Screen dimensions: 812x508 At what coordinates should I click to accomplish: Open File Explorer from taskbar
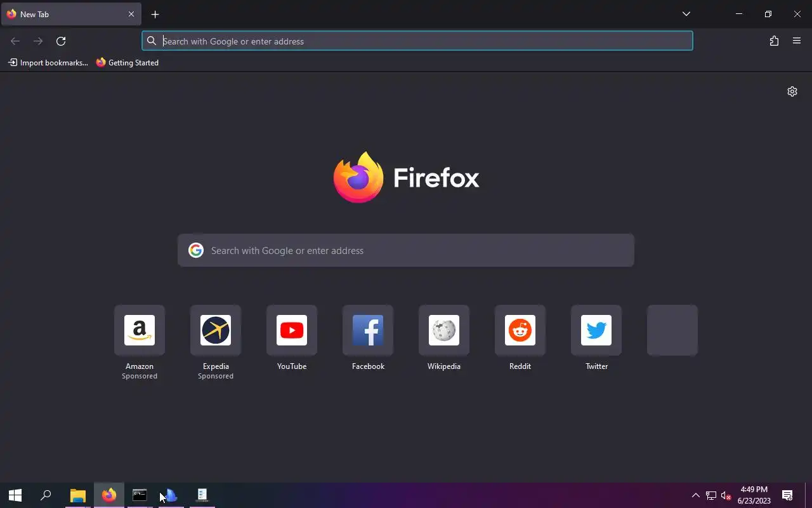pos(77,495)
